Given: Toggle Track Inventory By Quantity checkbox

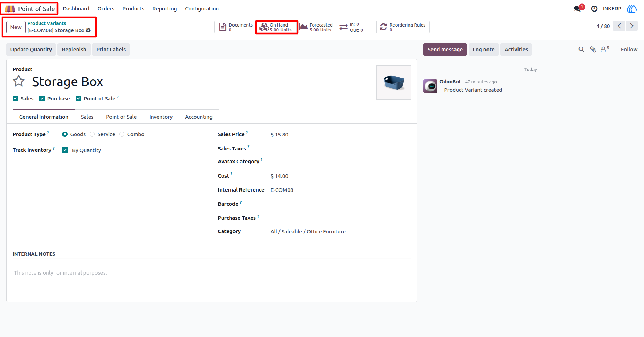Looking at the screenshot, I should pos(65,150).
